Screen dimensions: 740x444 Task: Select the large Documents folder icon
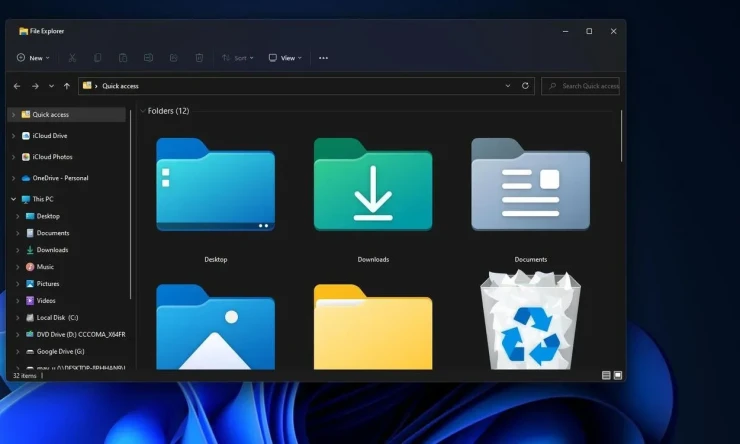pyautogui.click(x=530, y=184)
